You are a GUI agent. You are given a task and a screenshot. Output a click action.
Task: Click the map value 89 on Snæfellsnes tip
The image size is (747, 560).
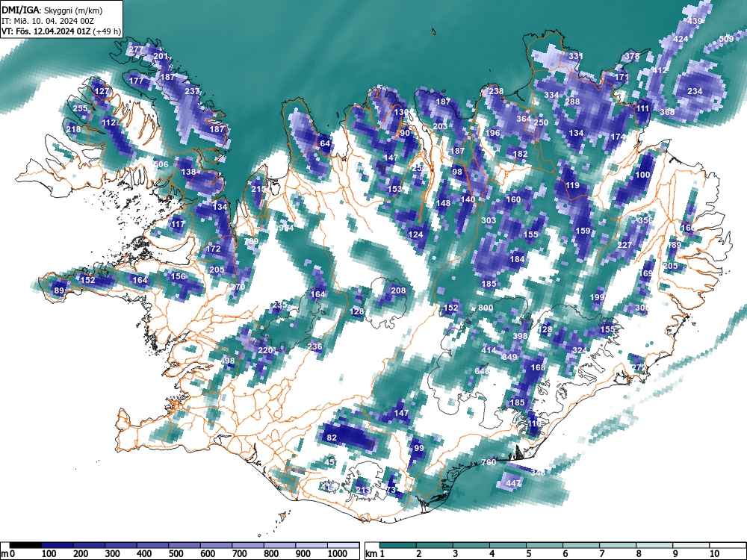pyautogui.click(x=59, y=290)
